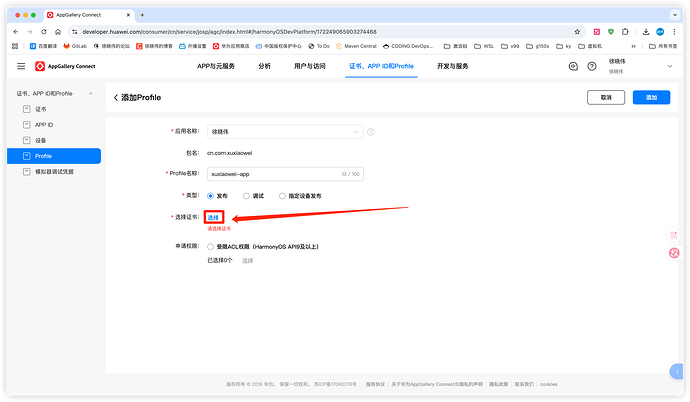This screenshot has height=402, width=690.
Task: Open the g150s bookmark folder
Action: (x=538, y=46)
